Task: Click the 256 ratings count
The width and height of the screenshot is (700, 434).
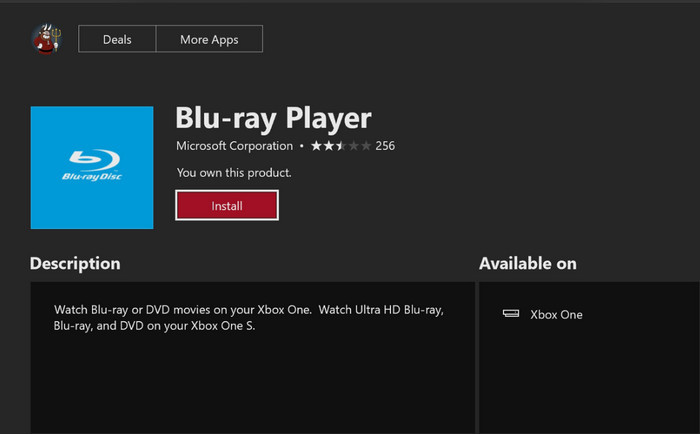Action: click(385, 146)
